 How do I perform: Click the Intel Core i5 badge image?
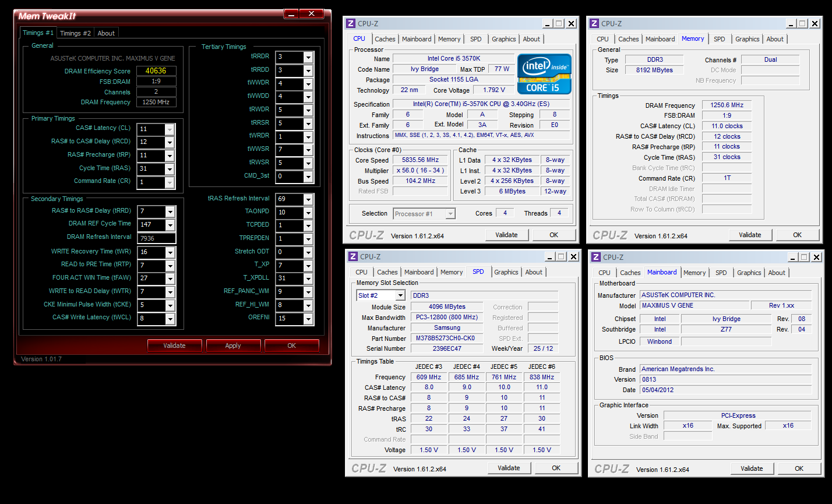coord(544,74)
